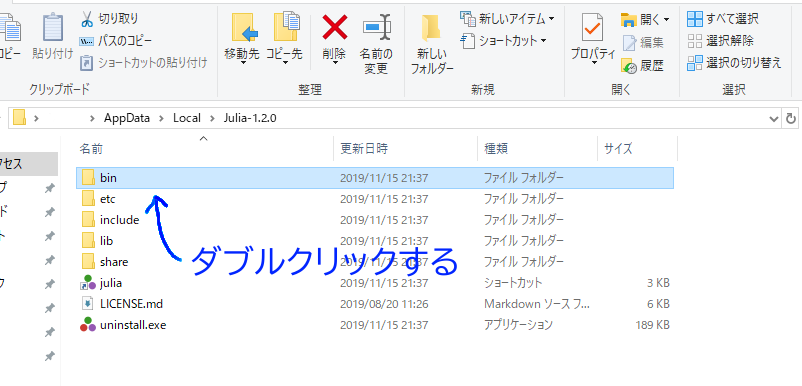Click the 6 KB size cell
Screen dimensions: 802x386
[x=658, y=304]
